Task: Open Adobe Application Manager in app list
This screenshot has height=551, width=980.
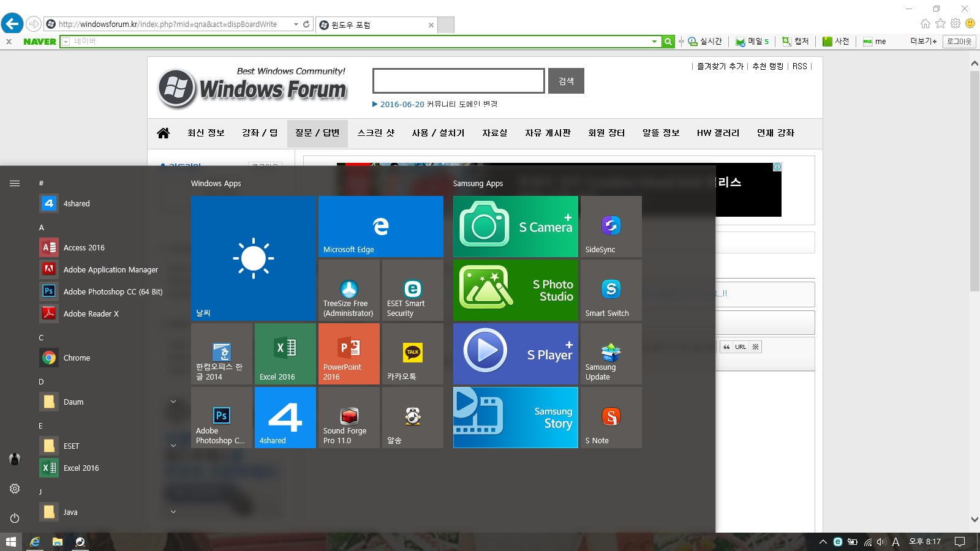Action: [108, 269]
